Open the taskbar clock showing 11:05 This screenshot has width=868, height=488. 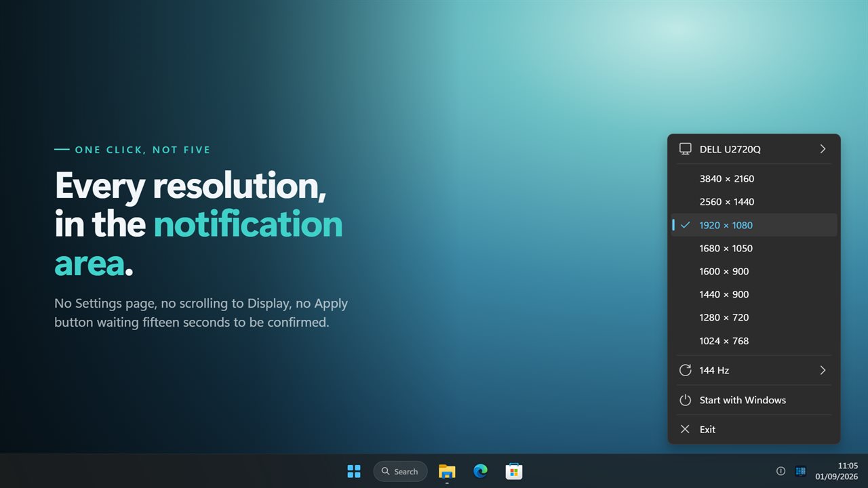(836, 471)
